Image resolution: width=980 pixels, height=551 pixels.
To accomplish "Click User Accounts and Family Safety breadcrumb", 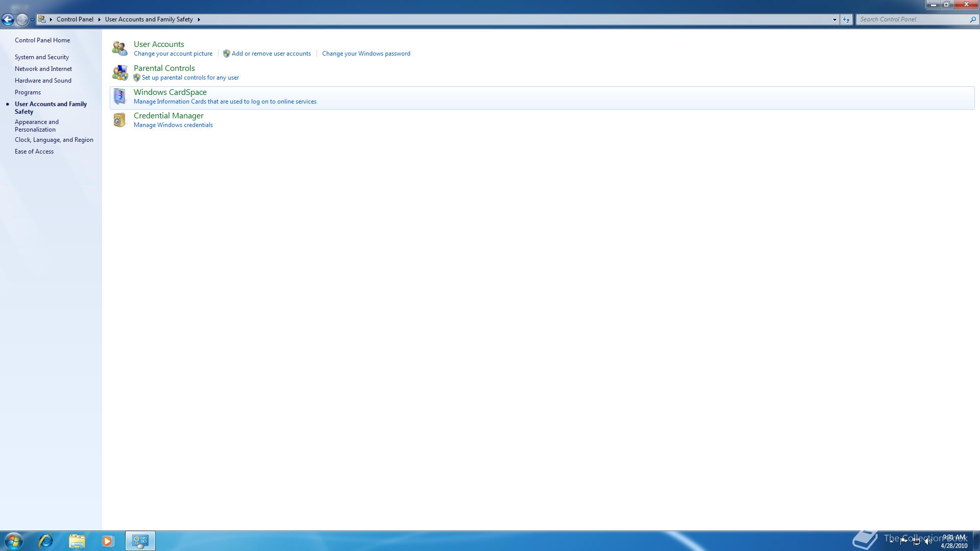I will tap(149, 19).
